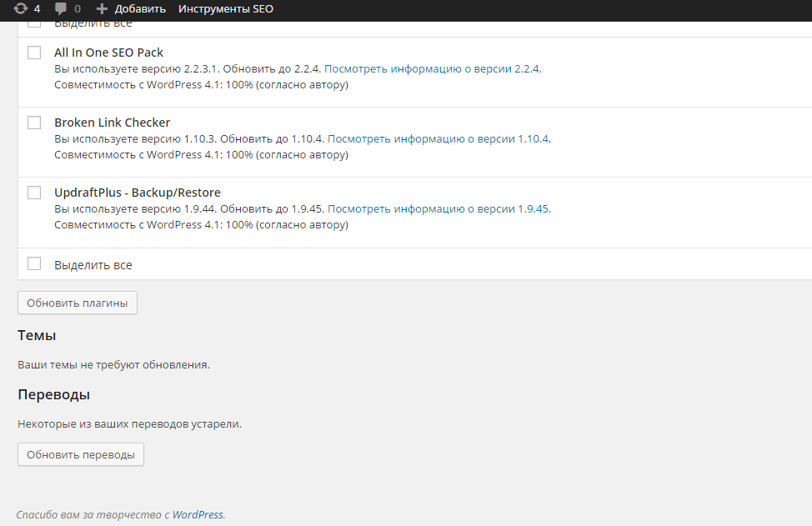Screen dimensions: 812x526
Task: Click compatibility line under Broken Link Checker
Action: pos(202,155)
